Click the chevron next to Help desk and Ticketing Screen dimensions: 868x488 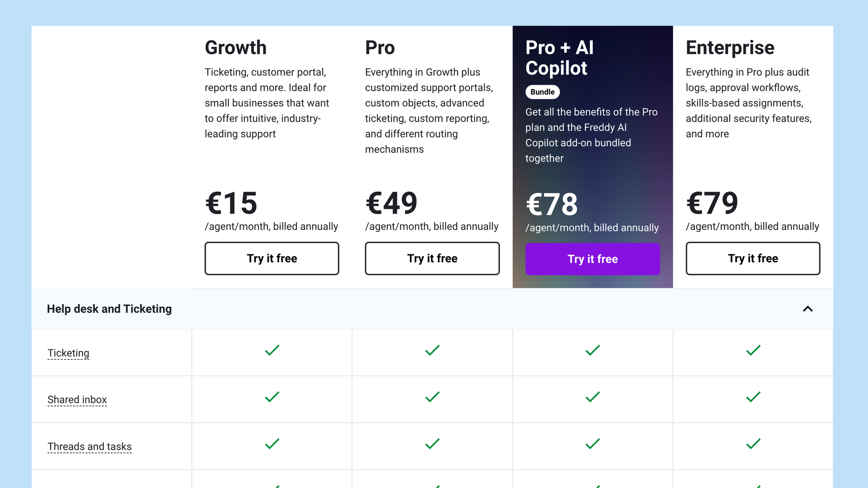(x=808, y=309)
